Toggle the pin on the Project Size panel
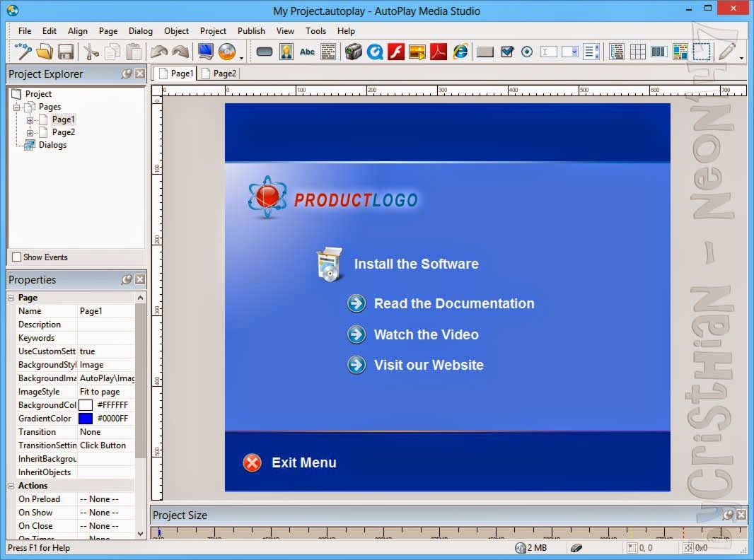The image size is (754, 560). coord(728,515)
